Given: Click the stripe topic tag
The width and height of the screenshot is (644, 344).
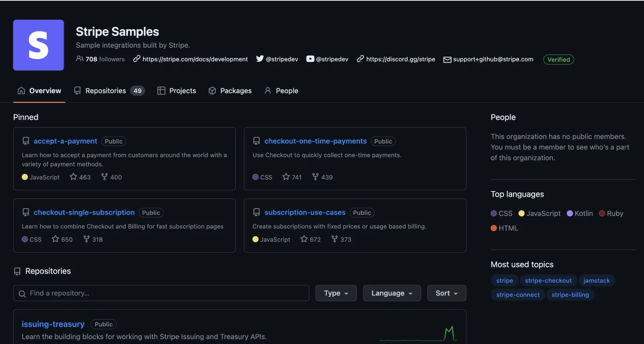Looking at the screenshot, I should (504, 280).
